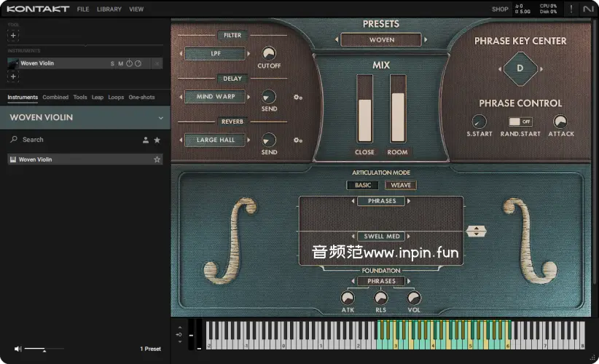
Task: Expand the WOVEN VIOLIN library chevron
Action: pyautogui.click(x=161, y=118)
